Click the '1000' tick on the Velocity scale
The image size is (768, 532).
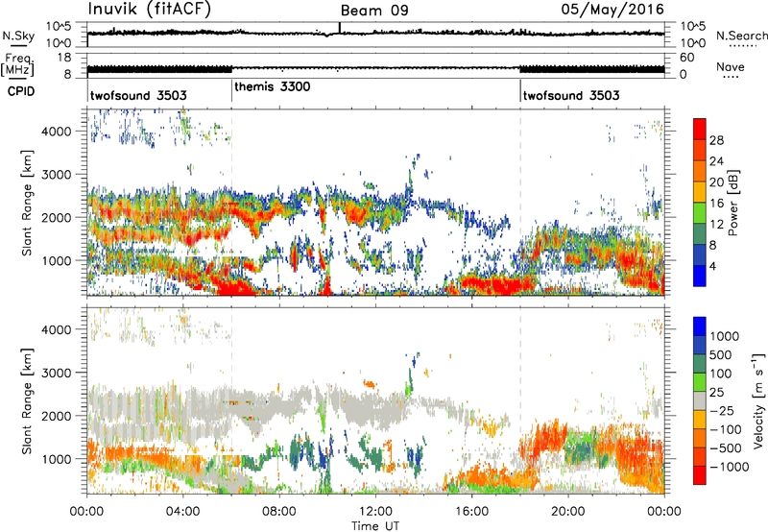point(725,336)
